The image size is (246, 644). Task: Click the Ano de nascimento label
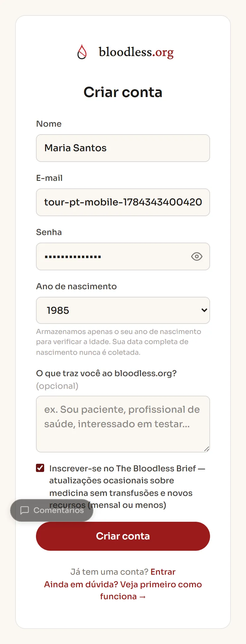point(76,286)
